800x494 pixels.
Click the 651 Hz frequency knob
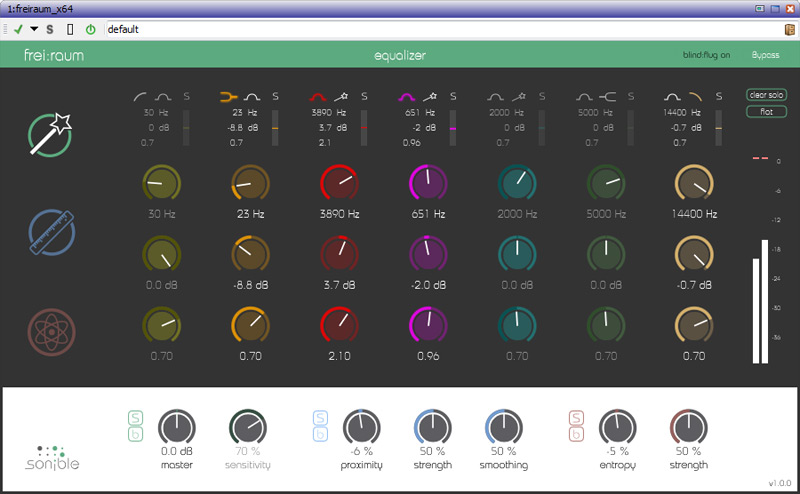coord(428,183)
